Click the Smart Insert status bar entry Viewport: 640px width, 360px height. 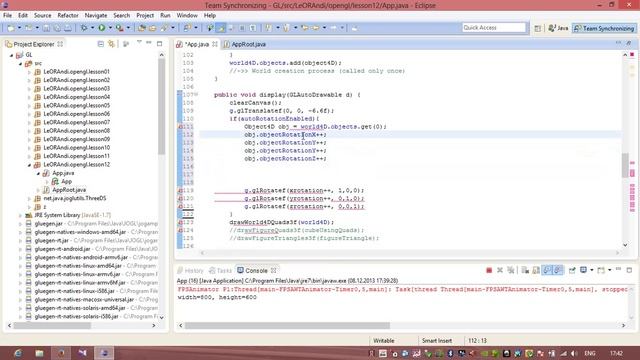pos(436,341)
